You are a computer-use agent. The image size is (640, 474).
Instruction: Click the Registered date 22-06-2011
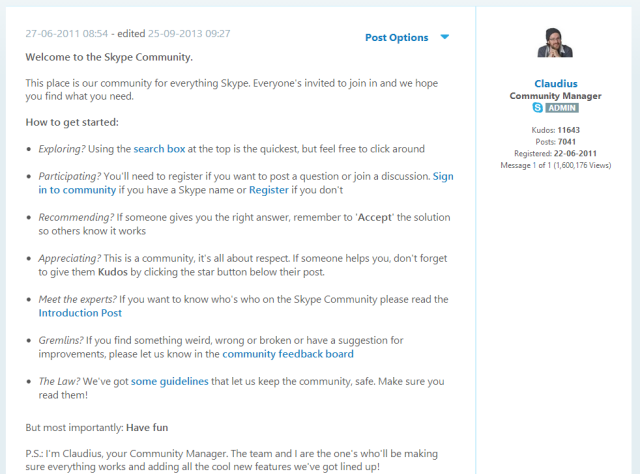click(x=575, y=154)
